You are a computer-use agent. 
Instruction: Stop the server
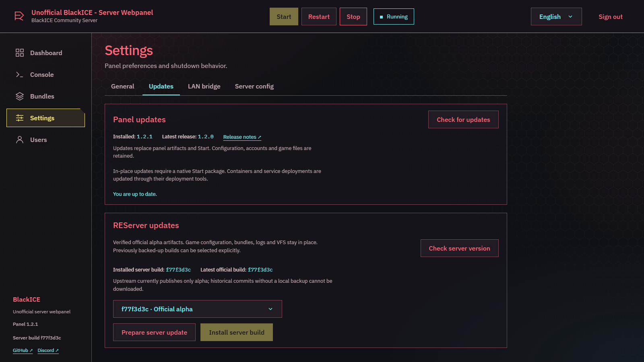353,16
